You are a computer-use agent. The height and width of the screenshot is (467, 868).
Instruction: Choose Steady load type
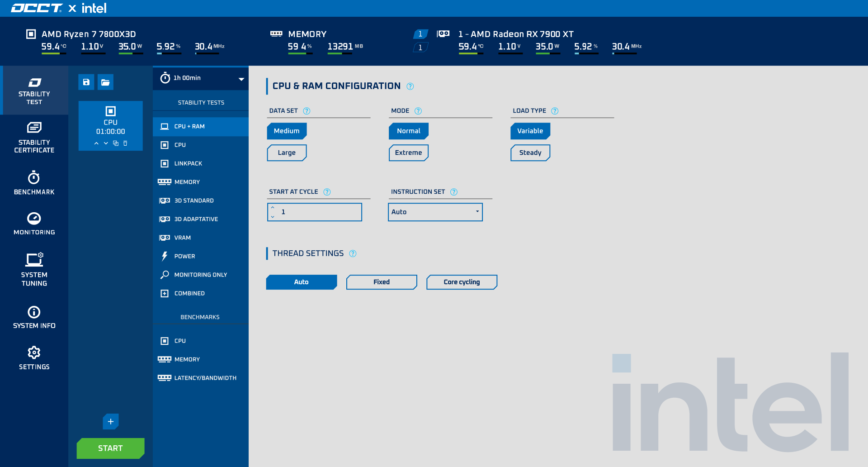point(530,152)
